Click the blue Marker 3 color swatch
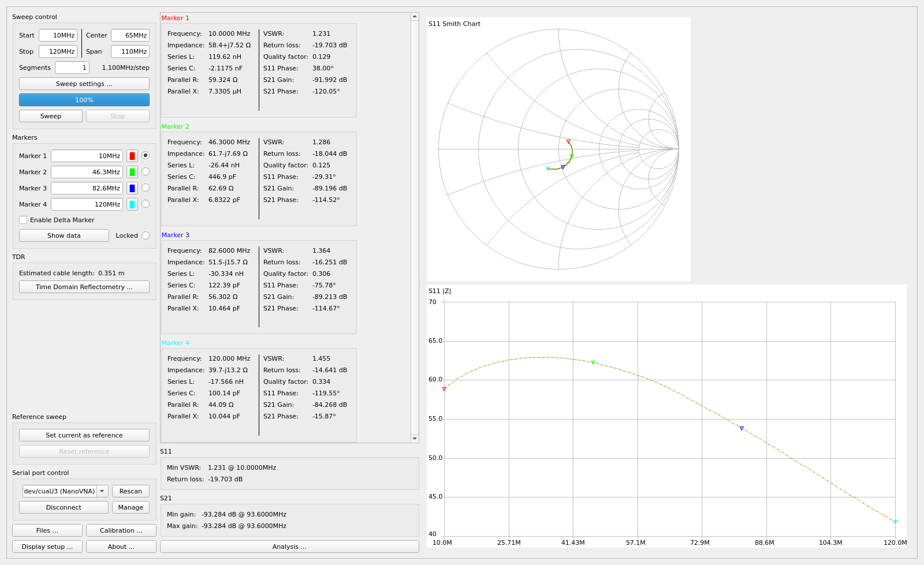 (x=132, y=188)
